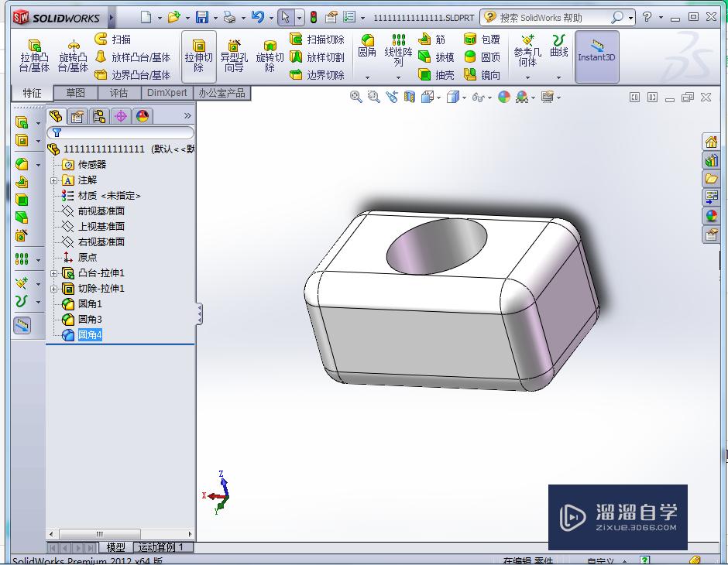Image resolution: width=728 pixels, height=565 pixels.
Task: Open the 异型孔向导 (Hole Wizard)
Action: [x=234, y=54]
